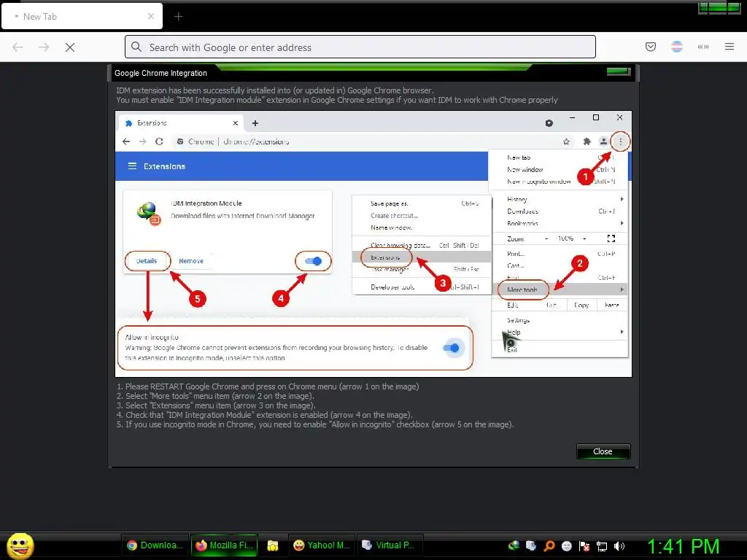This screenshot has width=747, height=560.
Task: Click instruction line "3. Select Extensions menu item"
Action: pyautogui.click(x=216, y=405)
